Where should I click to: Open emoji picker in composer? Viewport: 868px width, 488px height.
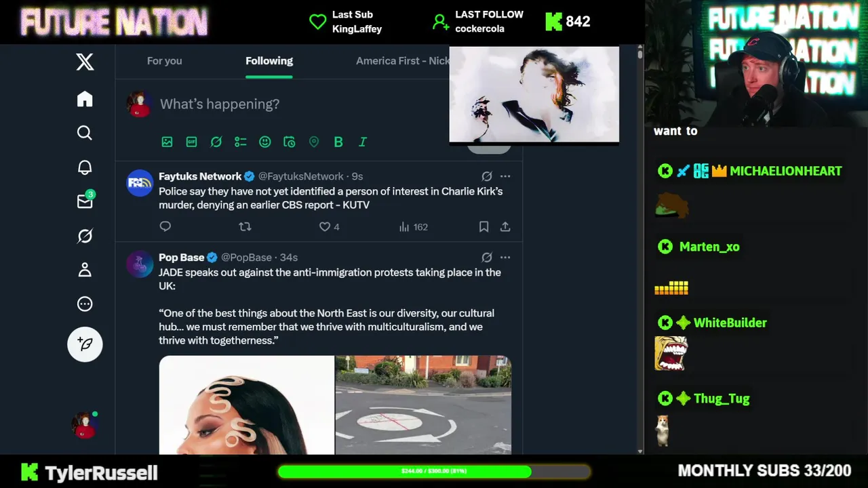264,142
